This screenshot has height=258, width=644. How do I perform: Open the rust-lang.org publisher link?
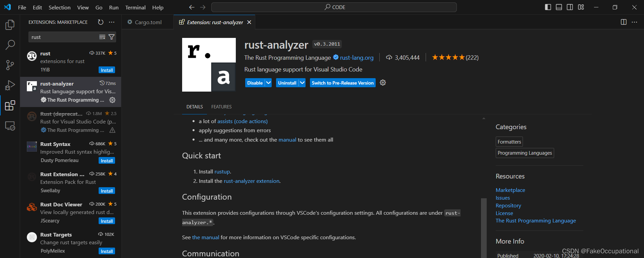357,58
